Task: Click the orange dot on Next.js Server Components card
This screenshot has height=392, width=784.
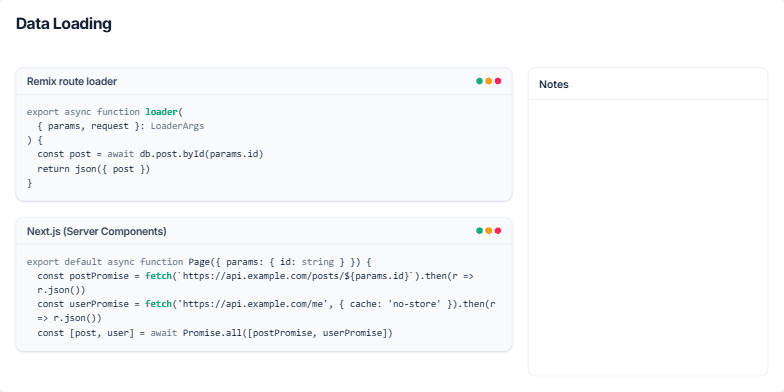Action: (x=488, y=230)
